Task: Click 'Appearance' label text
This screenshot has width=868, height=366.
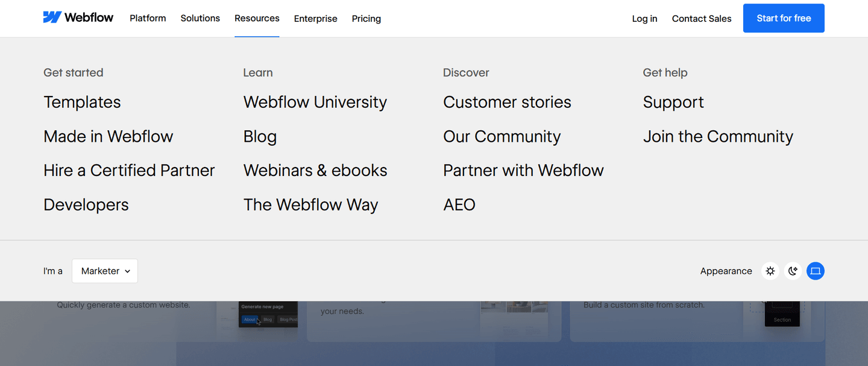Action: coord(726,271)
